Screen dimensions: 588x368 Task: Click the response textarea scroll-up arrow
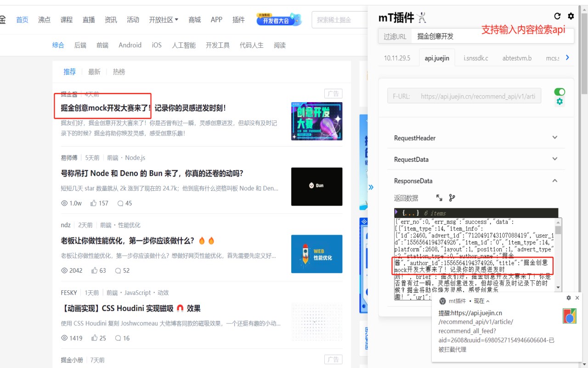[x=558, y=222]
